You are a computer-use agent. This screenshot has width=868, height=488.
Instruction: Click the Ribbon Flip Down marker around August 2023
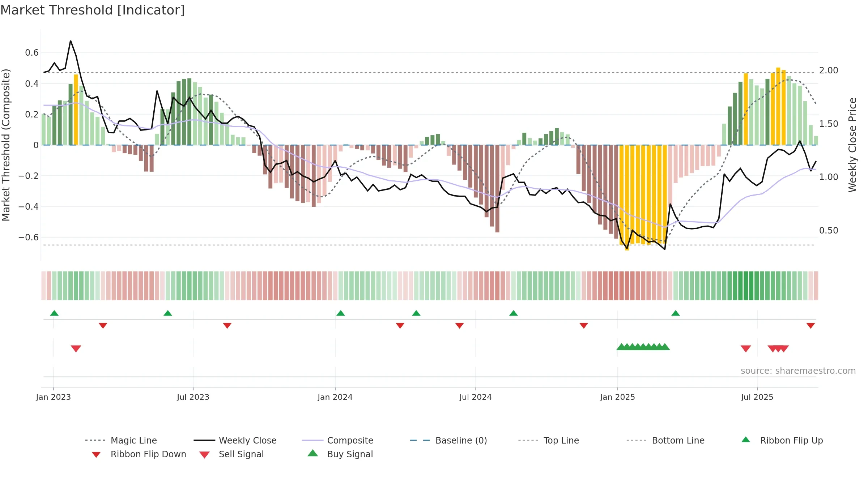tap(227, 326)
